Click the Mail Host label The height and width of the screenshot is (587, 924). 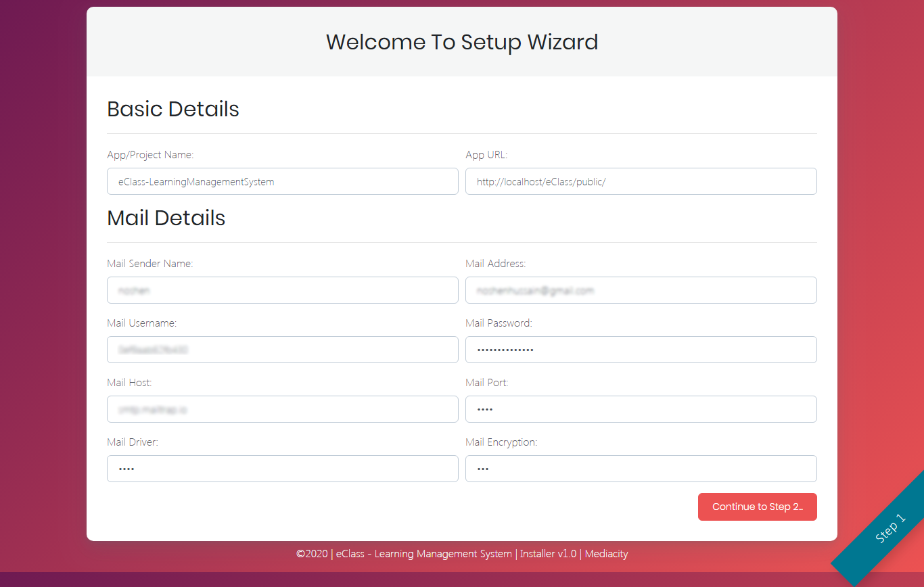pos(129,383)
